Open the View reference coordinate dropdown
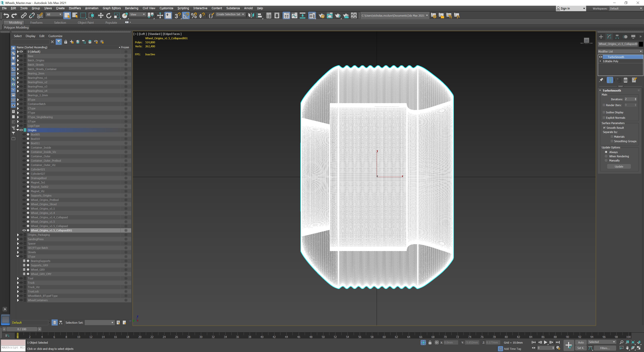 coord(138,14)
